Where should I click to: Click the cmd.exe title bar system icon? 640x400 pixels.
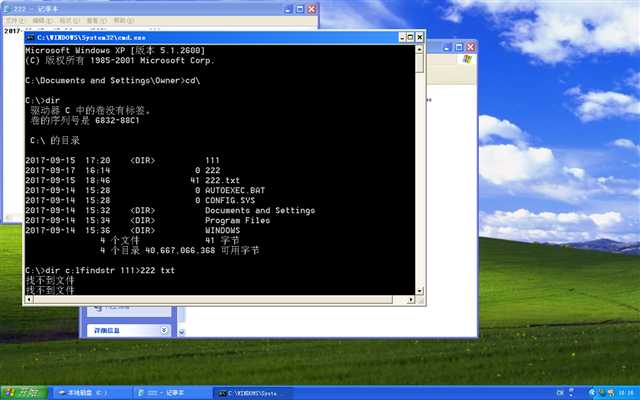coord(30,38)
